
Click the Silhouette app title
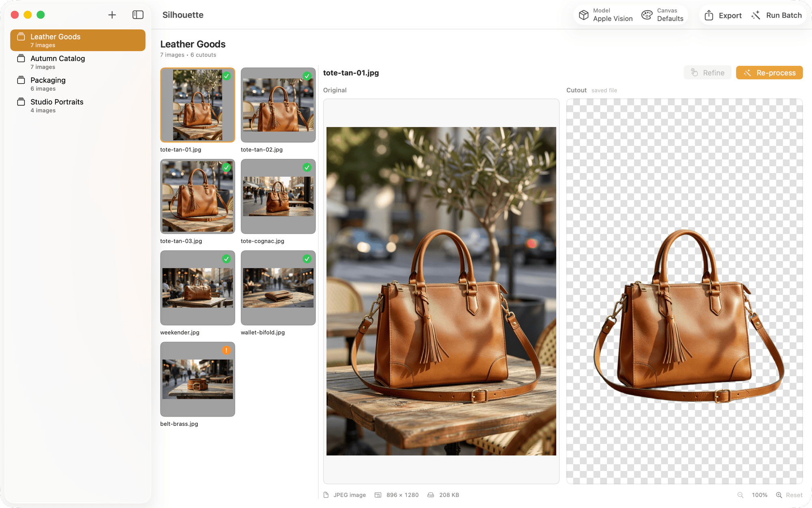point(183,15)
